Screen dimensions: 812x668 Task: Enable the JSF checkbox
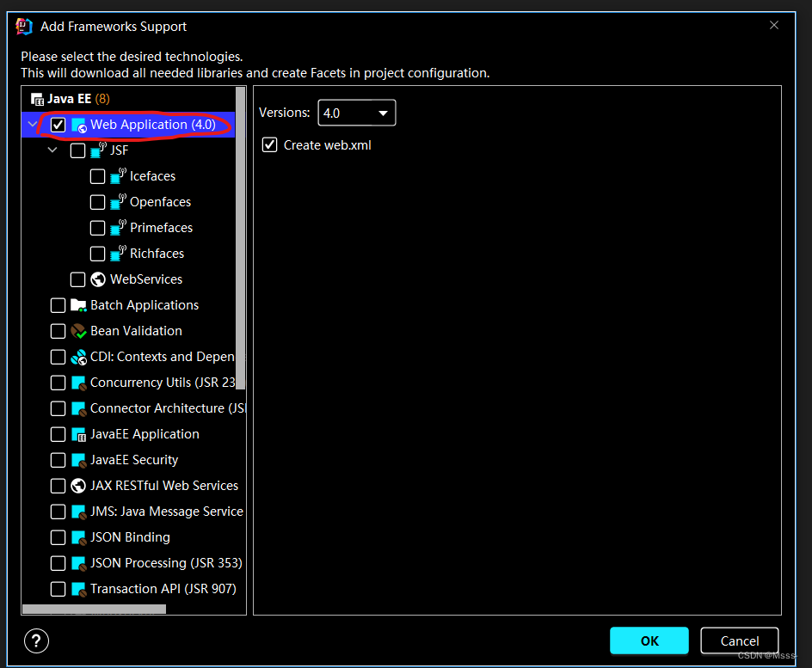point(77,150)
